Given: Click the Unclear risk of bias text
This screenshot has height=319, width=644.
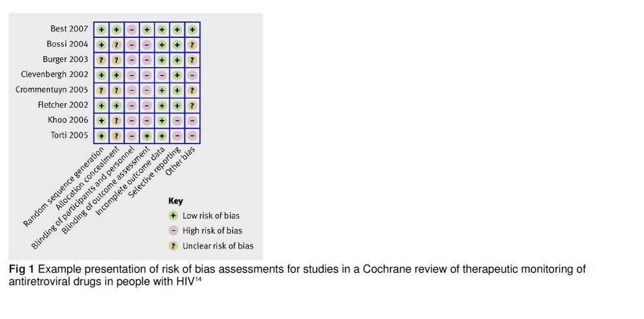Looking at the screenshot, I should click(x=218, y=246).
